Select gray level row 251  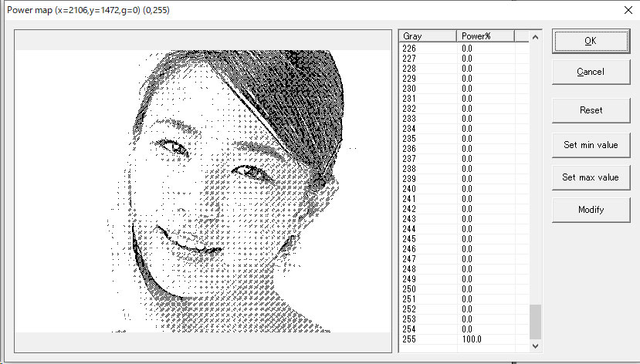tap(464, 299)
